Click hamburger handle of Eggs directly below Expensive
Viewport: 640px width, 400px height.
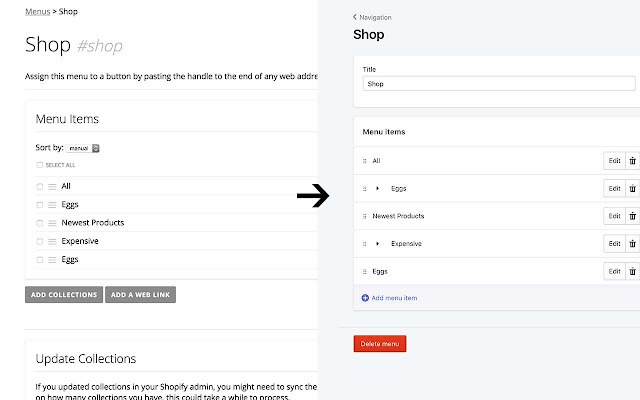point(52,260)
